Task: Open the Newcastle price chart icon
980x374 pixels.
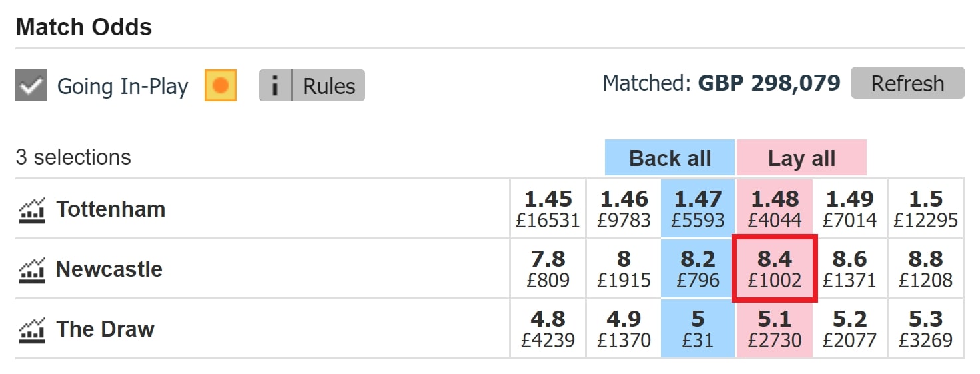Action: click(x=31, y=269)
